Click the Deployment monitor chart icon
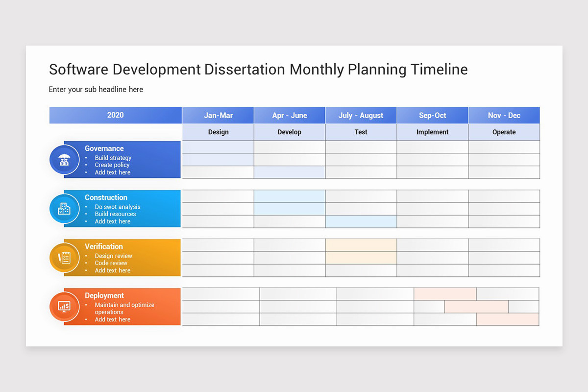The height and width of the screenshot is (392, 588). coord(64,307)
